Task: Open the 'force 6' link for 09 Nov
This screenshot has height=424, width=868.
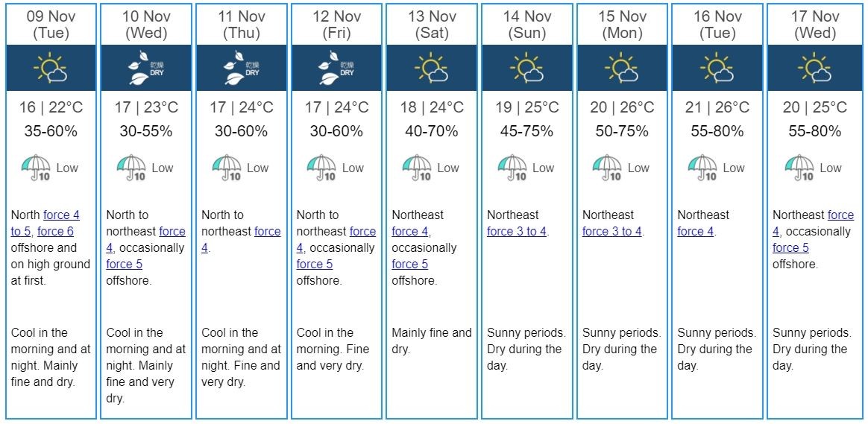Action: click(x=55, y=231)
